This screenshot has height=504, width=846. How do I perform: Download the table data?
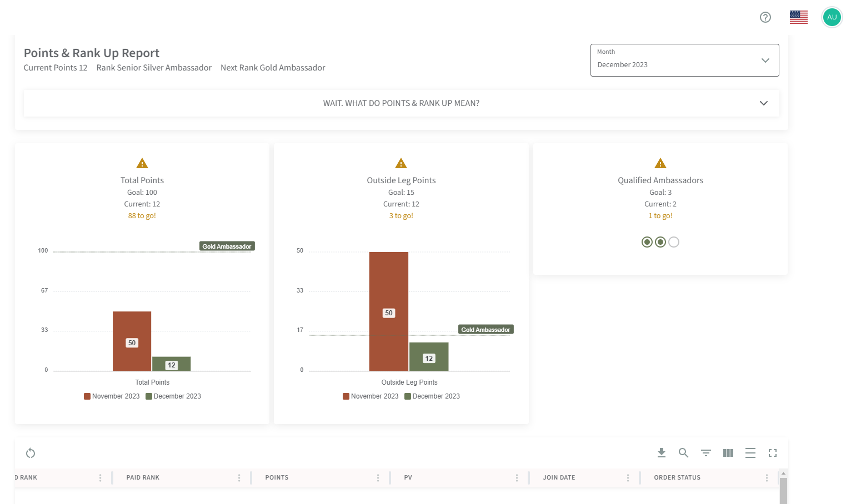click(661, 453)
